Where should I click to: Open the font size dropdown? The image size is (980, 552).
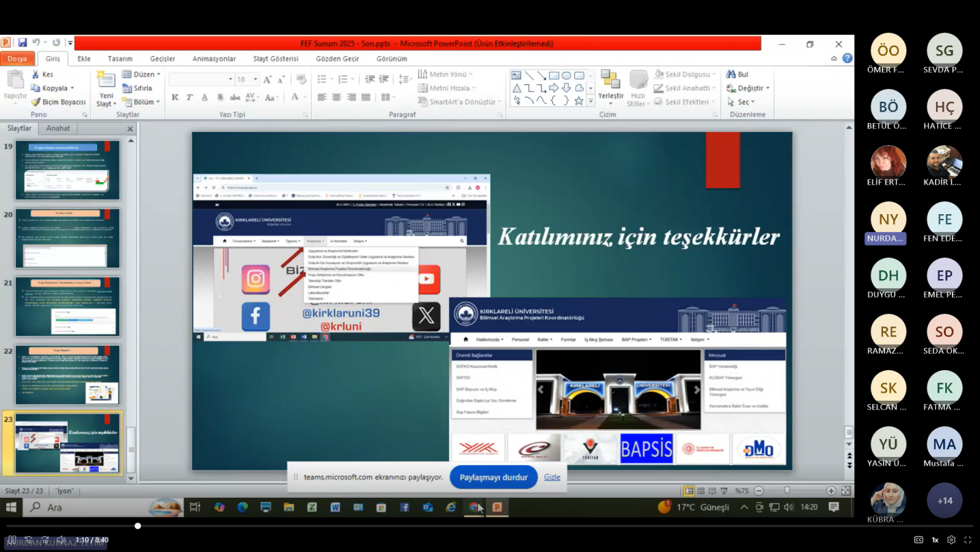pos(255,80)
